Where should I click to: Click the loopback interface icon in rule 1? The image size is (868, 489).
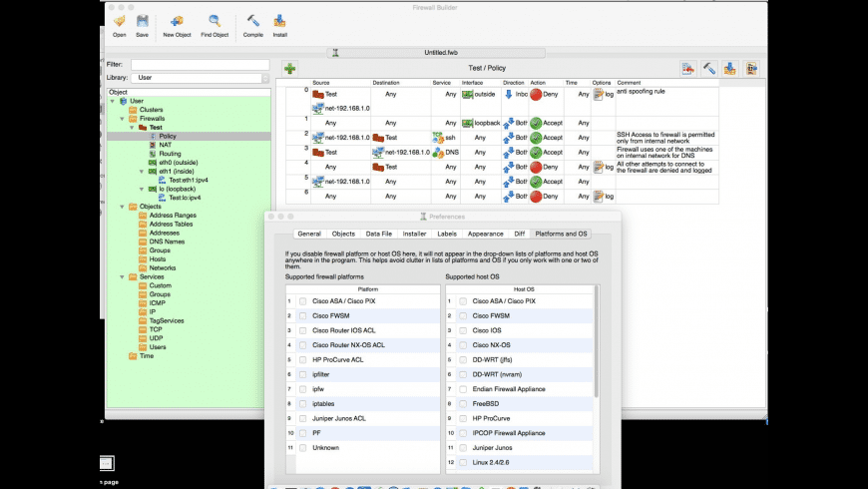click(x=467, y=123)
